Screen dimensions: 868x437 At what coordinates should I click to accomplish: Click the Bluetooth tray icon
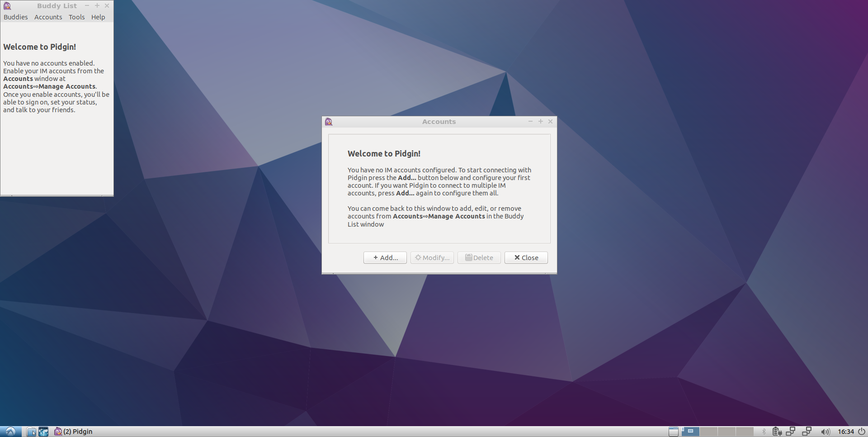pyautogui.click(x=764, y=432)
